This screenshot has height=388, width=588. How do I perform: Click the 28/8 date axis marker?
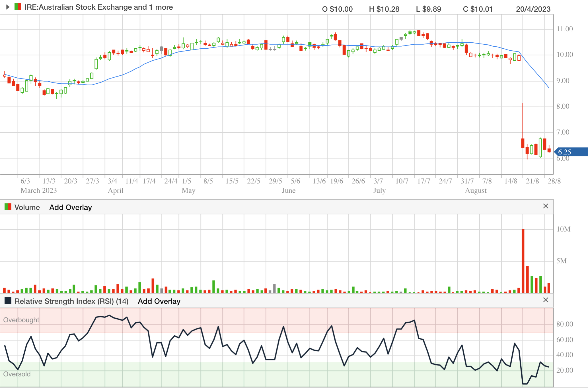pyautogui.click(x=554, y=181)
